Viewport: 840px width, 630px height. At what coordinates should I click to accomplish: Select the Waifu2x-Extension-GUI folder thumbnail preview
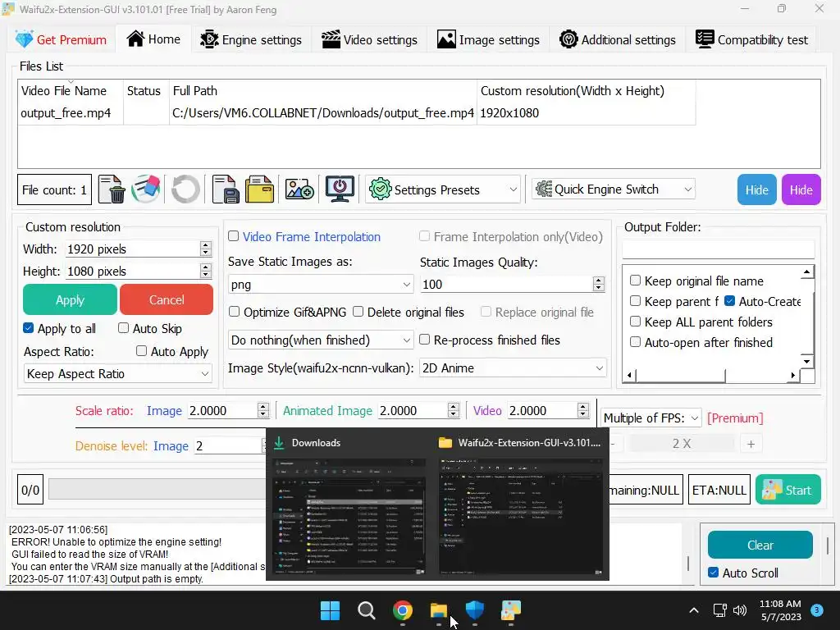521,517
